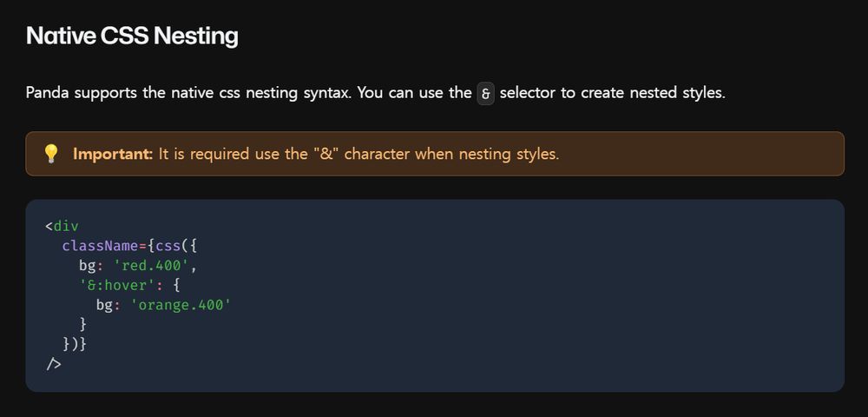Click the bg key inside hover block

(x=104, y=305)
